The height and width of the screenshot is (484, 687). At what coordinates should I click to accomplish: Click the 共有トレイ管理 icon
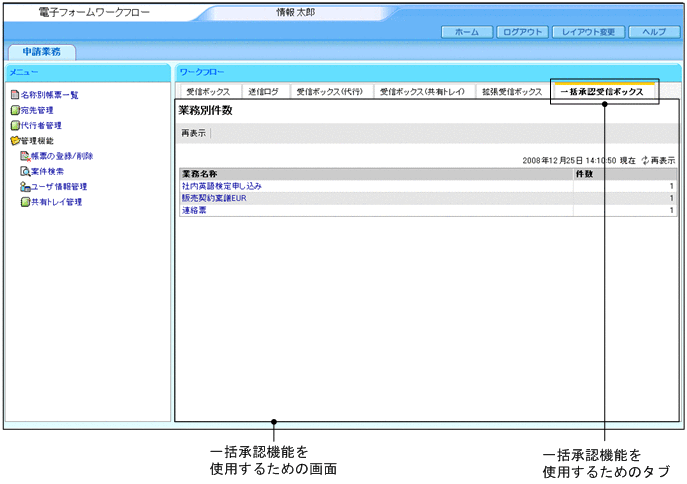pos(25,202)
